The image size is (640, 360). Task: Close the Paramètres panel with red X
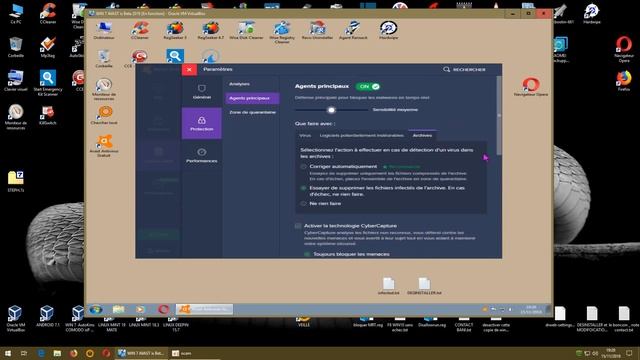pyautogui.click(x=189, y=69)
